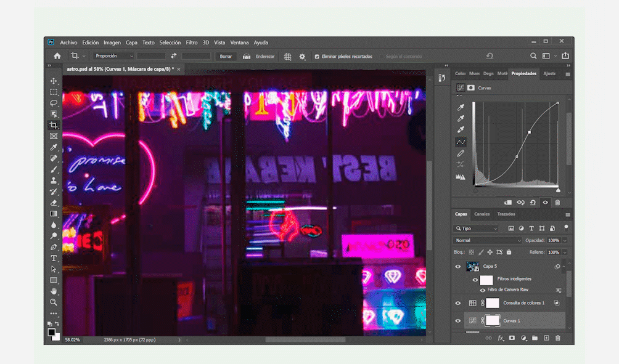Image resolution: width=619 pixels, height=364 pixels.
Task: Hide the Filtro de Camera Raw
Action: (482, 290)
